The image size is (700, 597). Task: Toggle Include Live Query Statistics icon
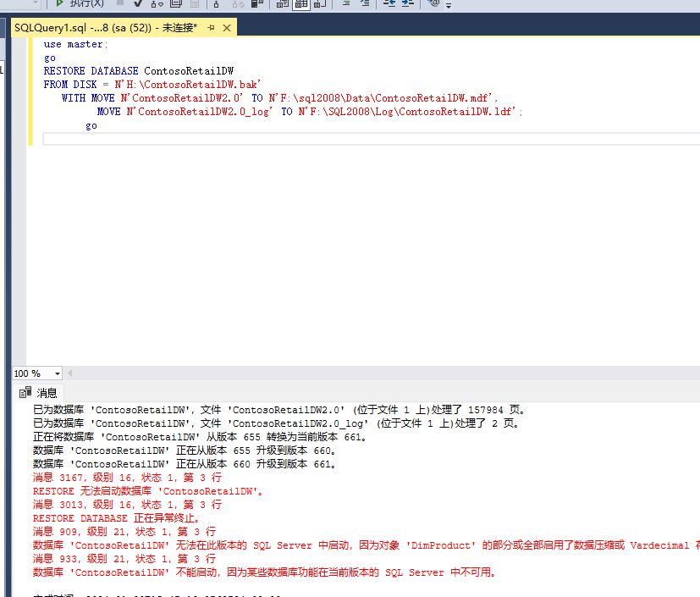238,3
